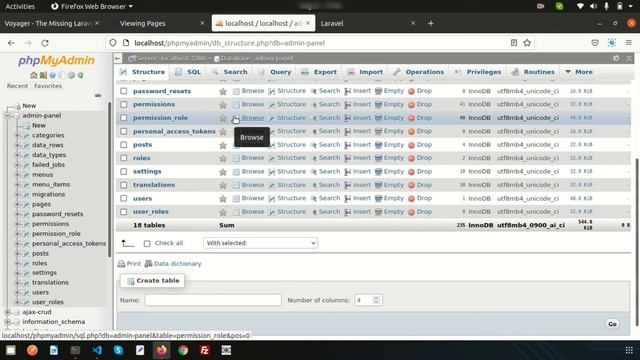640x360 pixels.
Task: Favorite the translations table star
Action: click(223, 185)
